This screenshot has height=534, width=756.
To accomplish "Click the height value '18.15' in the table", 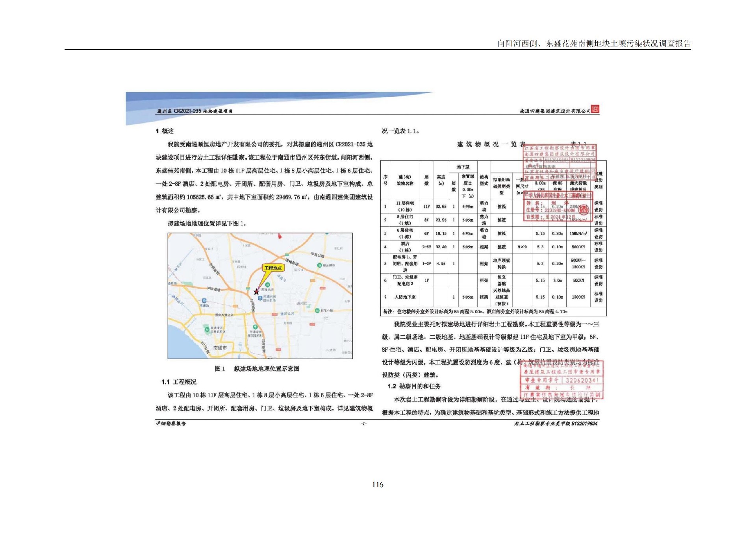I will pyautogui.click(x=441, y=233).
